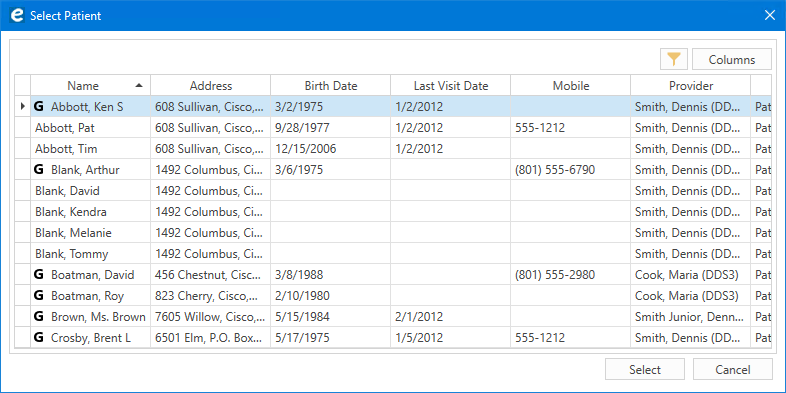Confirm with the Select button
Viewport: 786px width, 393px height.
pos(645,369)
